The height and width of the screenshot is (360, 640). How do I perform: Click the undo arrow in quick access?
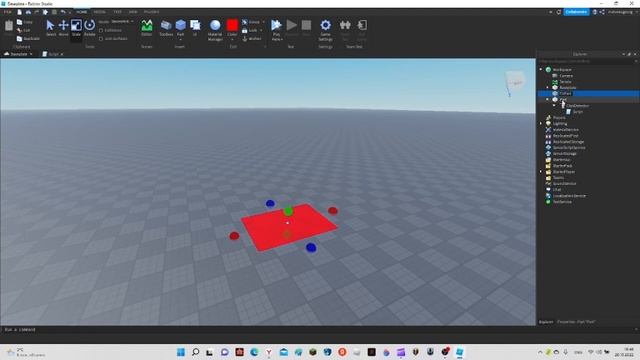[x=63, y=12]
